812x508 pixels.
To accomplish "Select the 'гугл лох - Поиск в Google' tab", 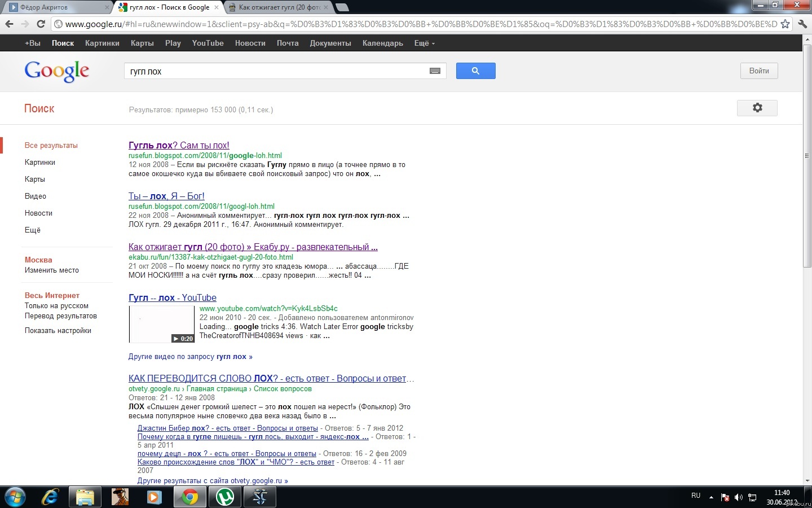I will (x=169, y=7).
